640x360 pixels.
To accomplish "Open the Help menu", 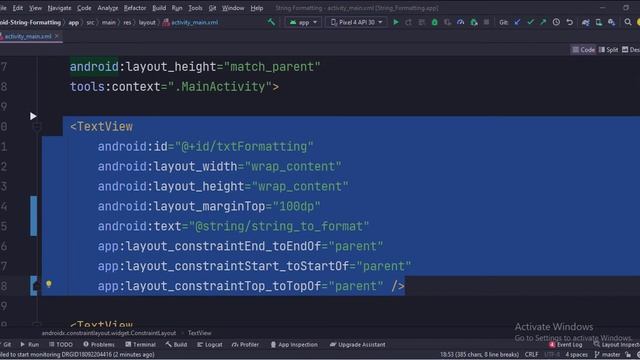I will pos(257,8).
